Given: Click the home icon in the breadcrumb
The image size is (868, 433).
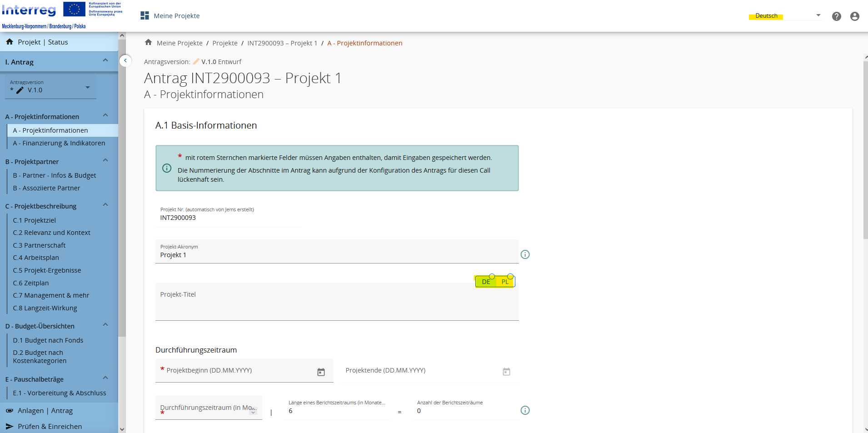Looking at the screenshot, I should point(148,43).
